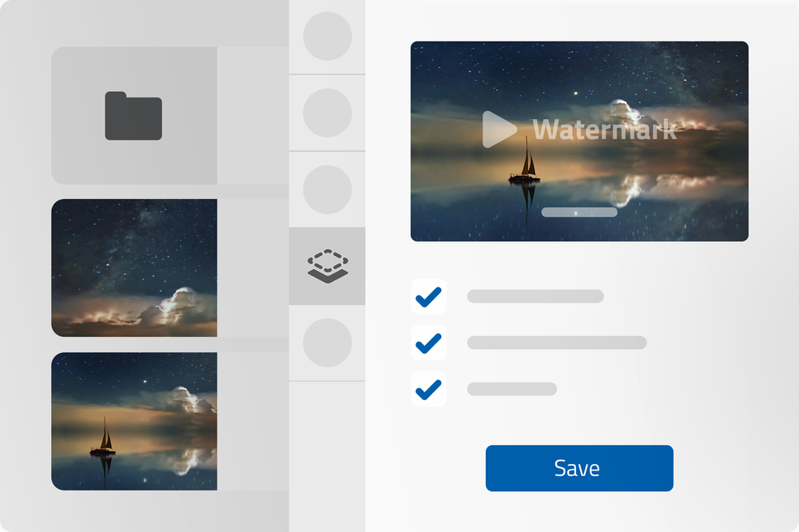Click the second circular sidebar button
The width and height of the screenshot is (799, 532).
point(327,113)
